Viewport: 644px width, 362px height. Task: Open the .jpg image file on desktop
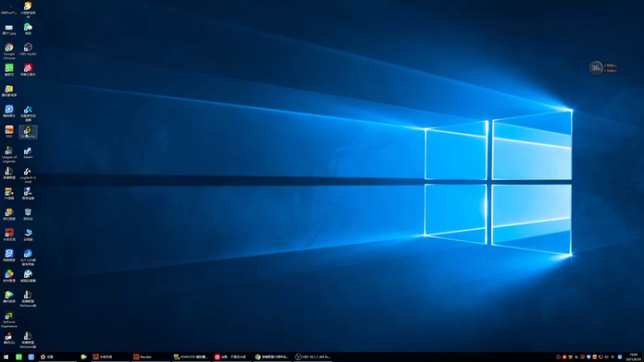click(x=9, y=29)
